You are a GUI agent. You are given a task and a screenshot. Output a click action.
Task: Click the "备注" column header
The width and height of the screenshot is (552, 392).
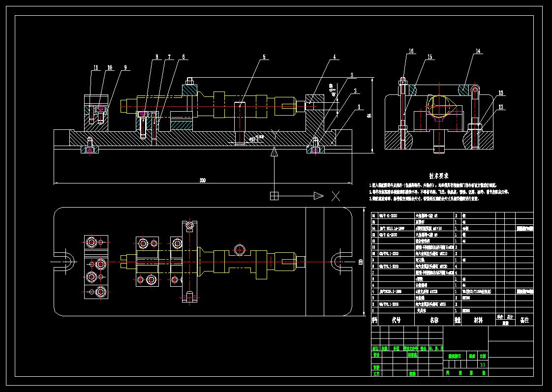(x=524, y=320)
